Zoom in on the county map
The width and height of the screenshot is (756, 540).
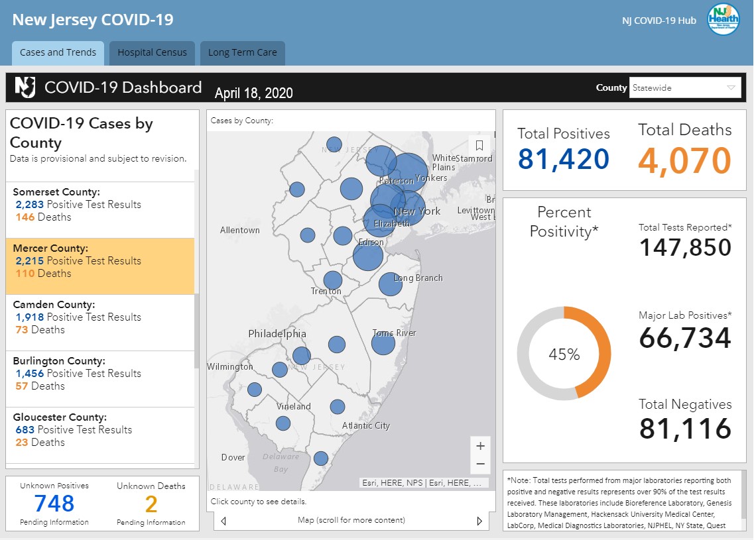(x=480, y=446)
